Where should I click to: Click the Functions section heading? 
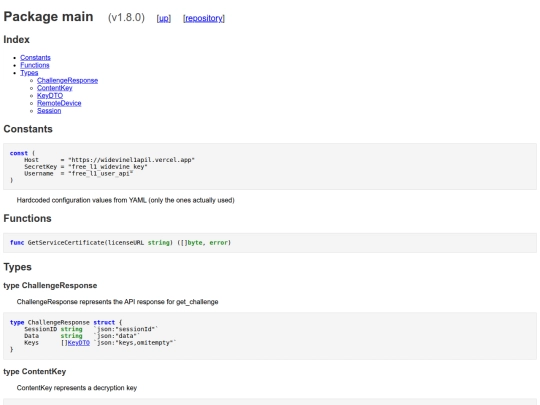(x=27, y=219)
